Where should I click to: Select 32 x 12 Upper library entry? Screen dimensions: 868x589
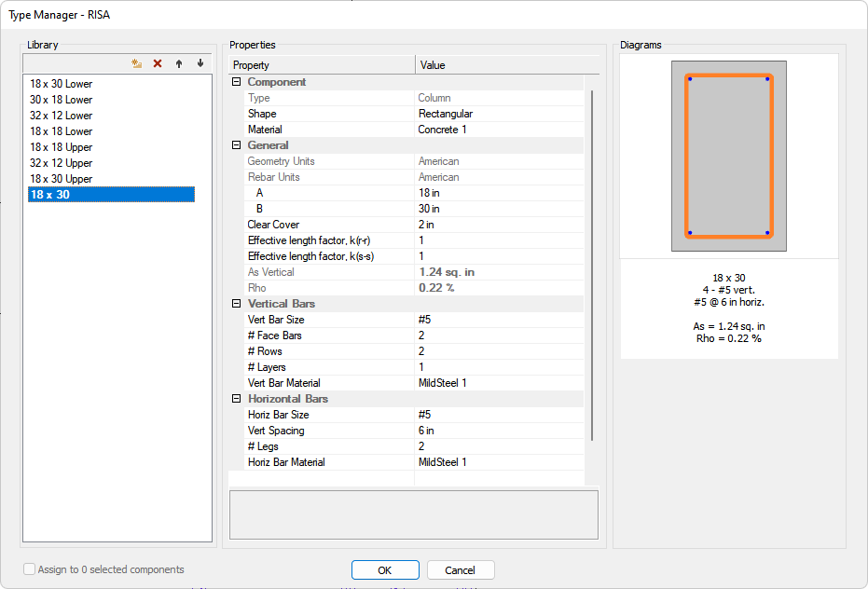[62, 163]
